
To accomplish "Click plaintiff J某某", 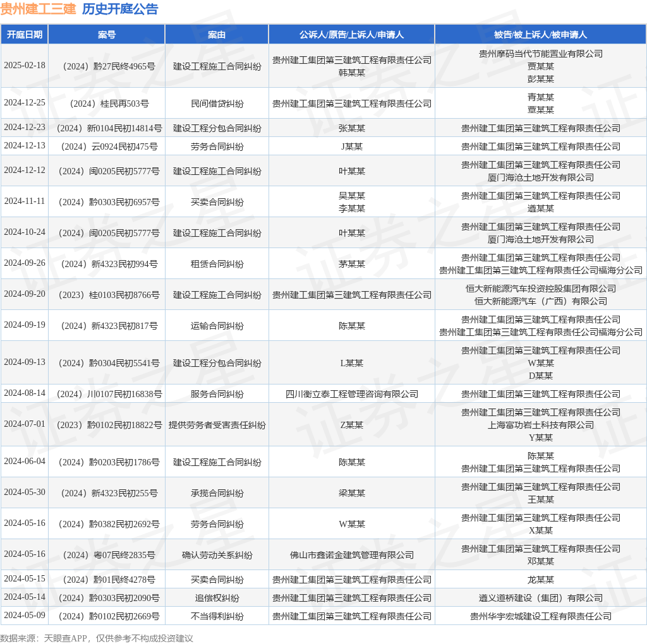I will [x=351, y=146].
